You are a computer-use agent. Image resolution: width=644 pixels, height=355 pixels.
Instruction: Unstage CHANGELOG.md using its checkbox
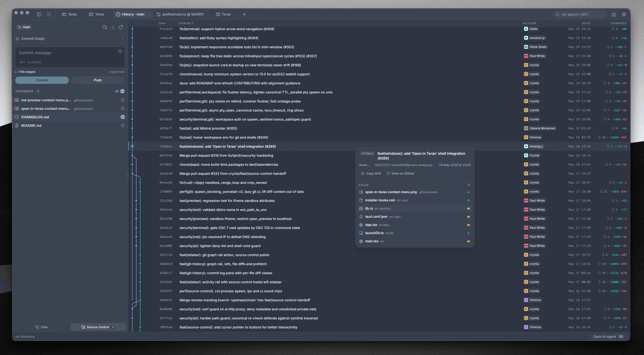tap(122, 117)
